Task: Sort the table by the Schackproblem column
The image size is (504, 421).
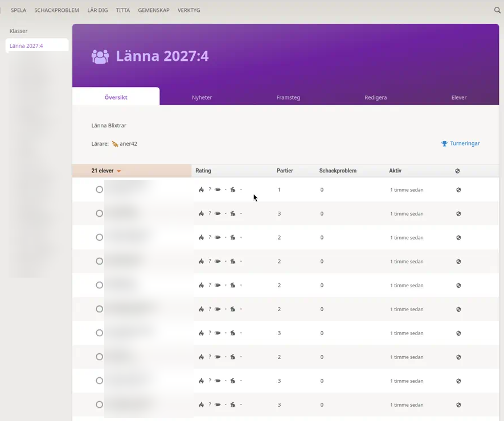Action: pos(338,171)
